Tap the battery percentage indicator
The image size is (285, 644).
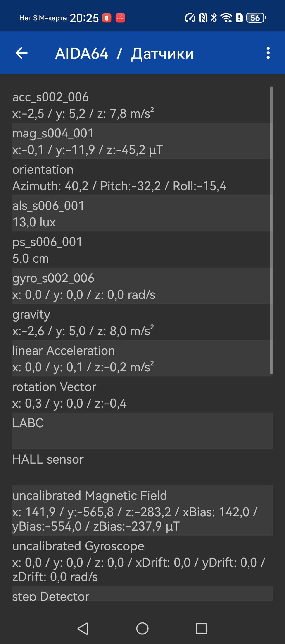click(256, 18)
